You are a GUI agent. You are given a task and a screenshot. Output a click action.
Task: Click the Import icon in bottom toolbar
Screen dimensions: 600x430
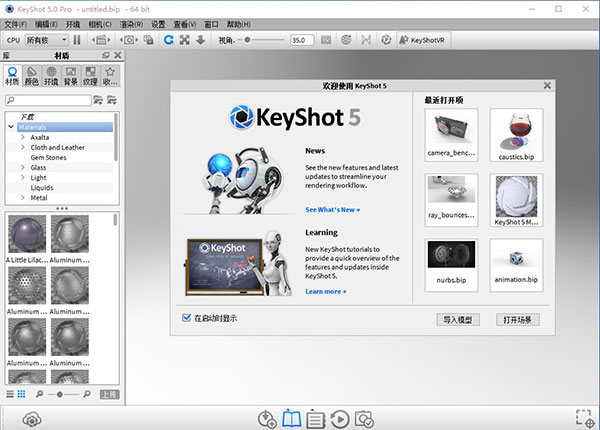click(x=267, y=419)
